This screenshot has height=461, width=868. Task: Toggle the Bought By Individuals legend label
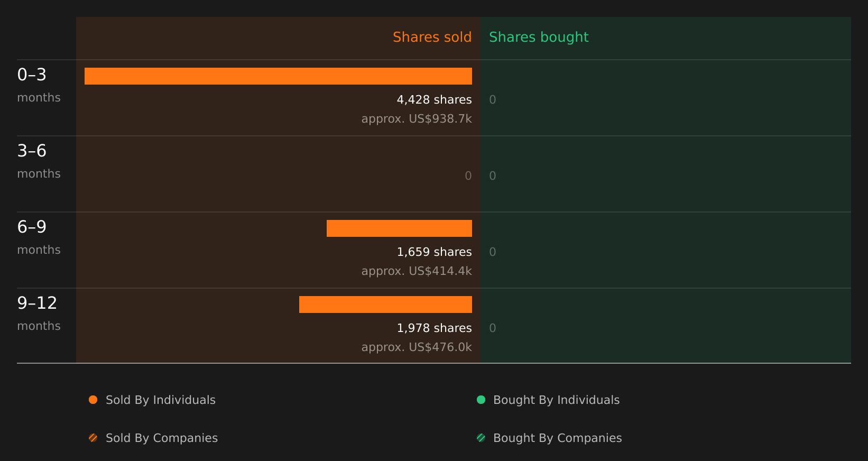pos(557,400)
